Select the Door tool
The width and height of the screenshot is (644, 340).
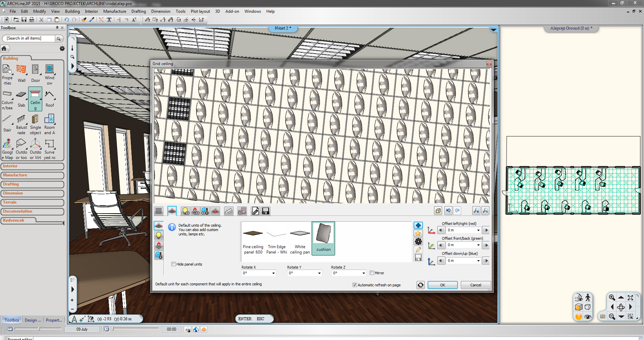pyautogui.click(x=35, y=73)
